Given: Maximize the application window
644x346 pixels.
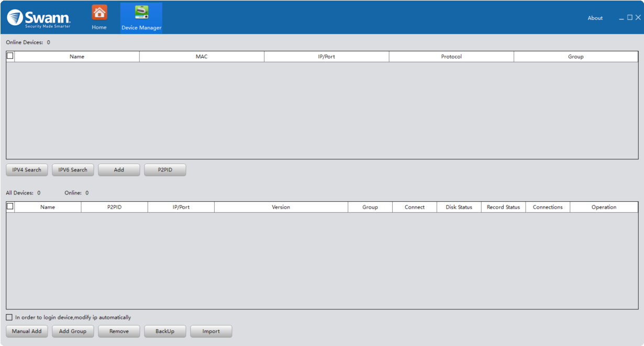Looking at the screenshot, I should pos(630,18).
